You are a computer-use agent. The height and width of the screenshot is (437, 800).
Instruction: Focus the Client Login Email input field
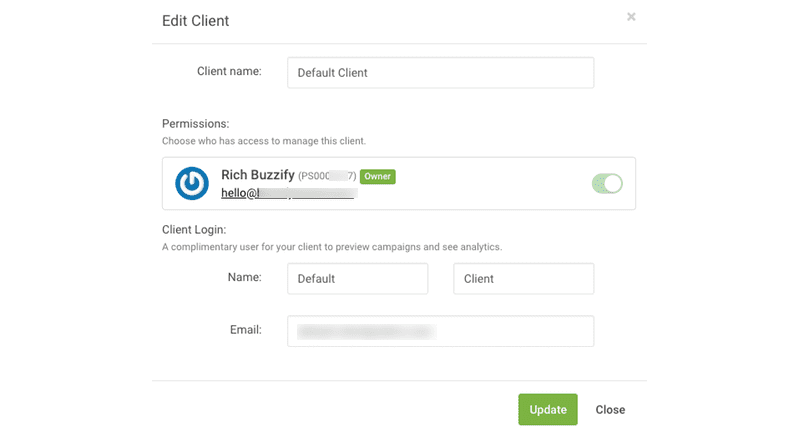(440, 331)
